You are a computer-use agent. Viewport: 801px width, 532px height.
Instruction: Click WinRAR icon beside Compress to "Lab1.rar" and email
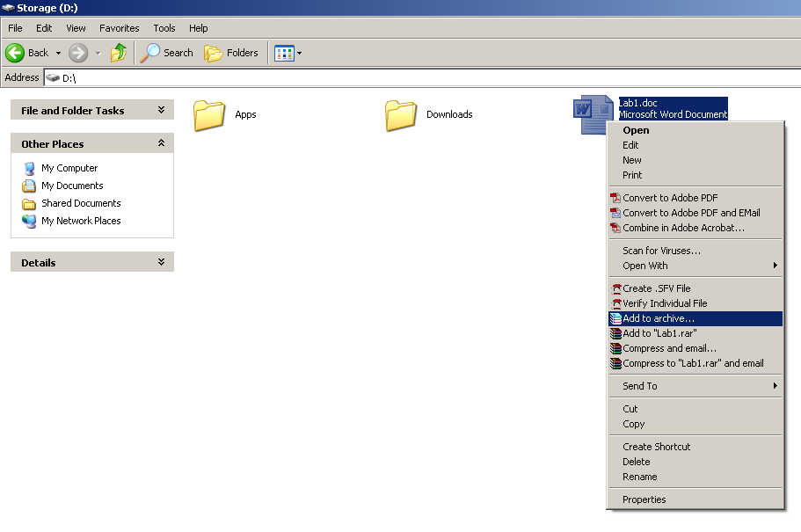coord(615,363)
